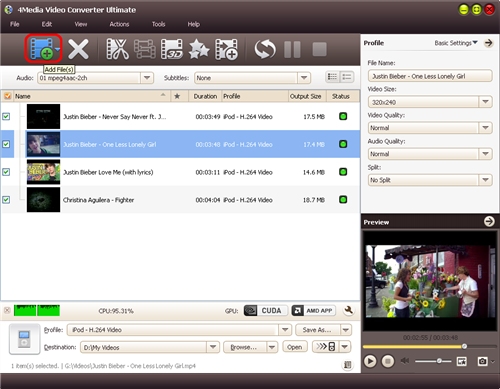Click the Remove (X) toolbar icon

coord(78,49)
